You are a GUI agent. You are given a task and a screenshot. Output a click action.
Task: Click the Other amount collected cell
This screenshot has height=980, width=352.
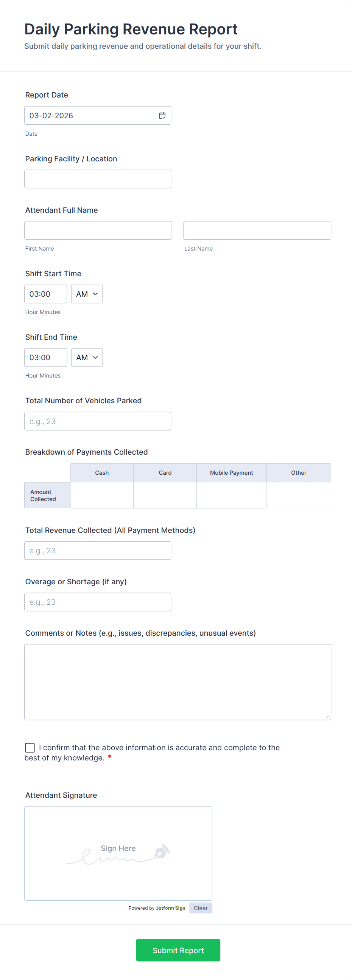click(x=299, y=495)
